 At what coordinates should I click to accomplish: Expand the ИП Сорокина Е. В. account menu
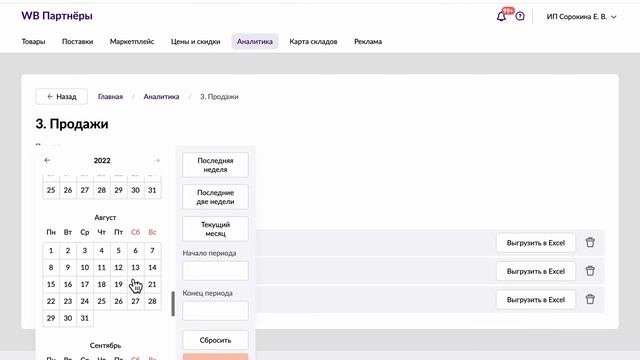(x=581, y=17)
